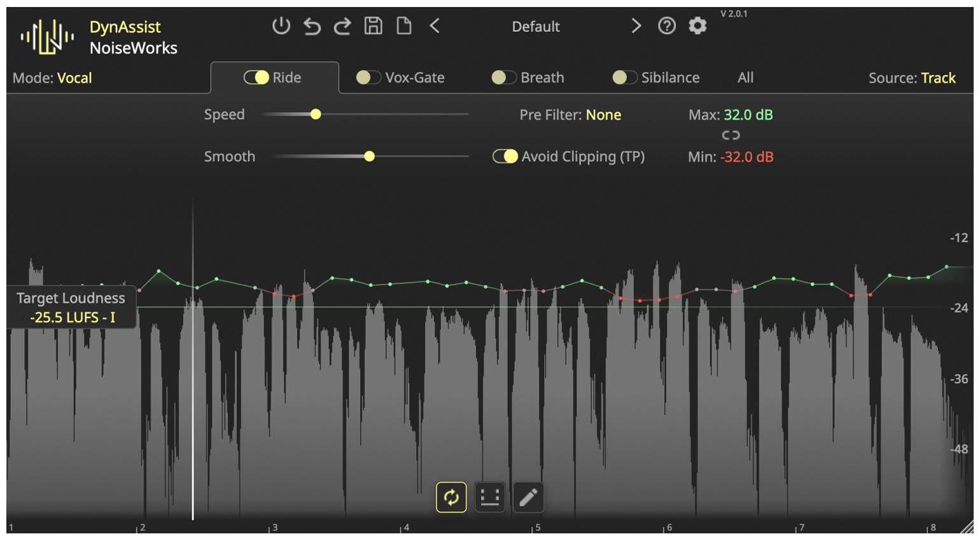The width and height of the screenshot is (980, 541).
Task: Click the power bypass icon
Action: [281, 26]
